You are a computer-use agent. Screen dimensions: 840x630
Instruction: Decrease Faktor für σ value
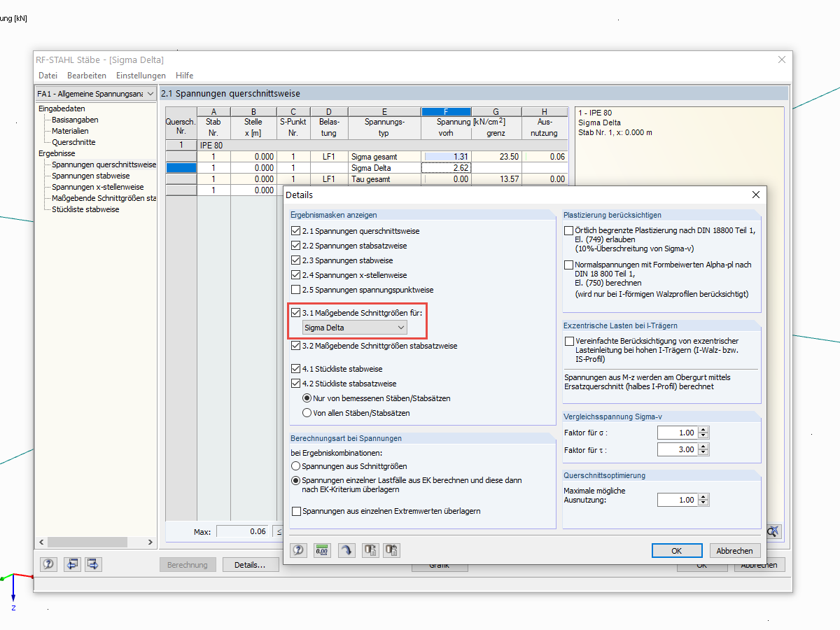point(703,436)
